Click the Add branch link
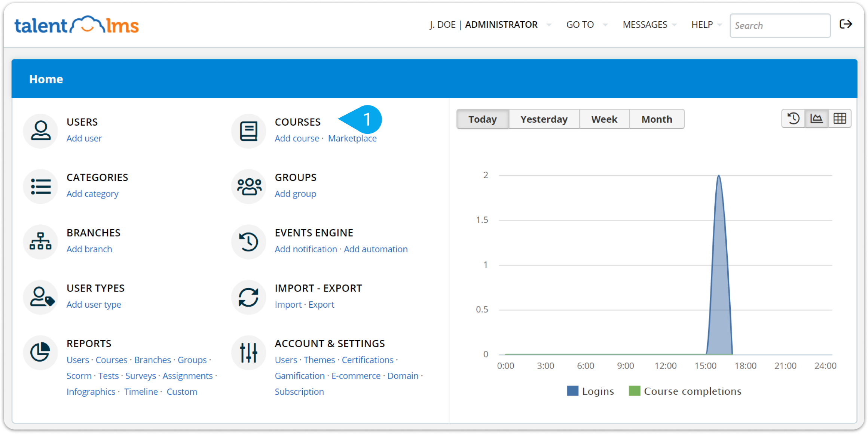 coord(89,249)
